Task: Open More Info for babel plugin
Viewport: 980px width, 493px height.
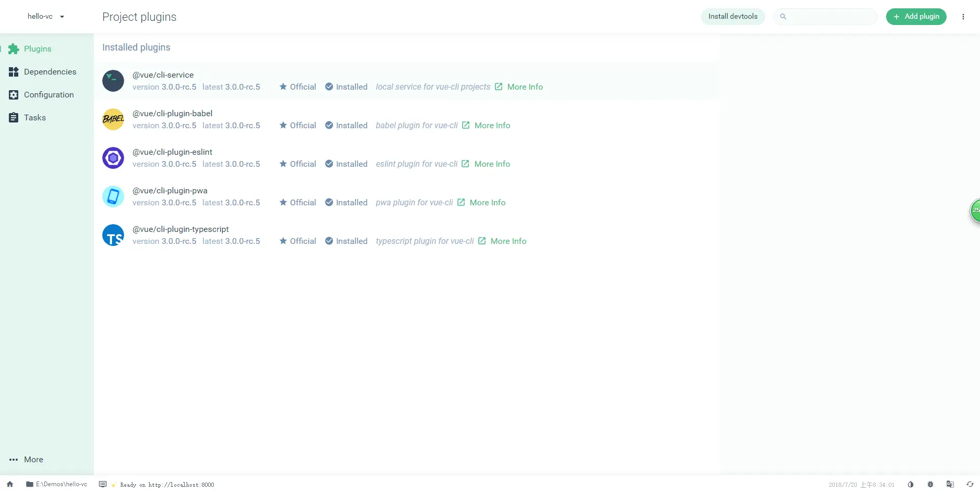Action: [x=486, y=126]
